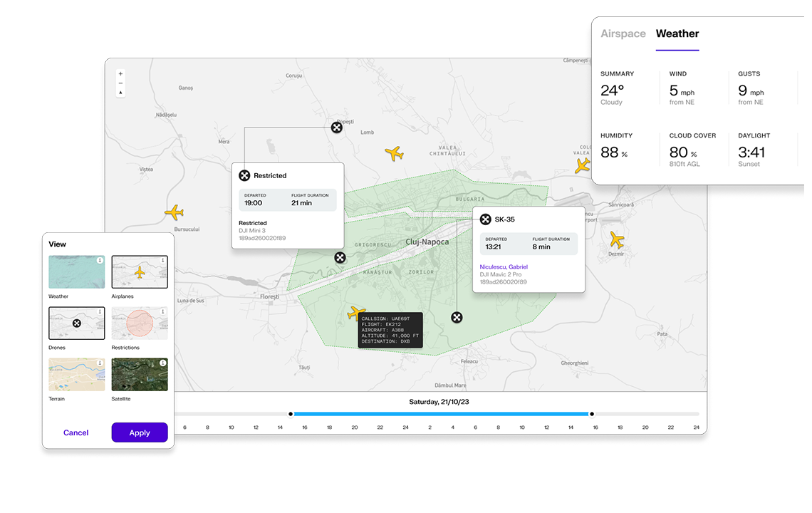The width and height of the screenshot is (812, 513).
Task: Toggle the Airplanes view layer thumbnail
Action: click(x=140, y=272)
